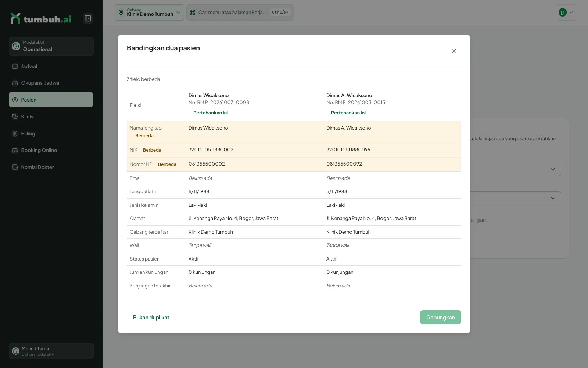Click the Komisi Dokter wallet icon
Viewport: 588px width, 368px height.
tap(15, 167)
